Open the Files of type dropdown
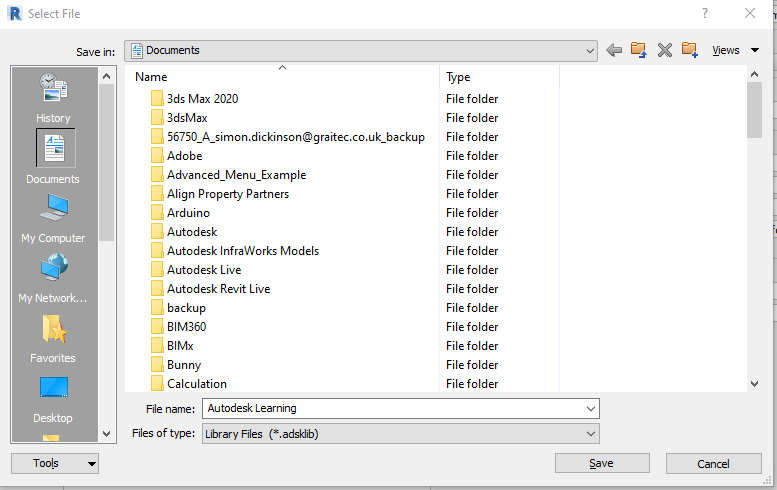 point(401,434)
